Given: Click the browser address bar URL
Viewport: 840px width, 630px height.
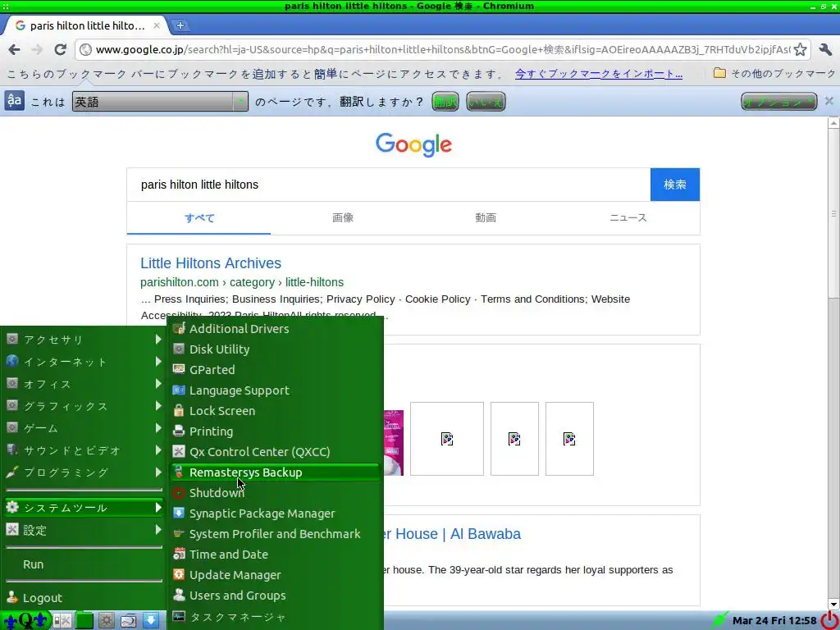Looking at the screenshot, I should tap(442, 50).
